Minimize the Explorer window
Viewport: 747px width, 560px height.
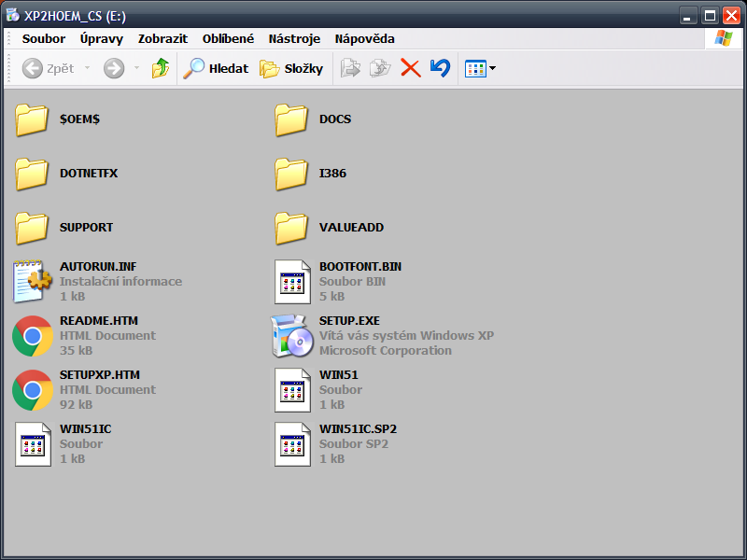click(x=687, y=16)
